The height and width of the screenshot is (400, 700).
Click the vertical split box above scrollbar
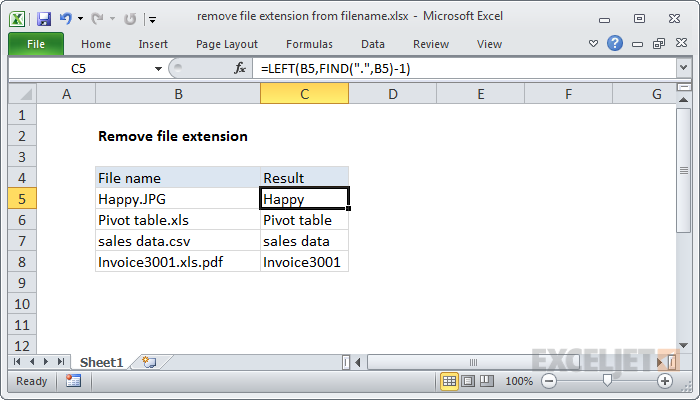pos(683,87)
